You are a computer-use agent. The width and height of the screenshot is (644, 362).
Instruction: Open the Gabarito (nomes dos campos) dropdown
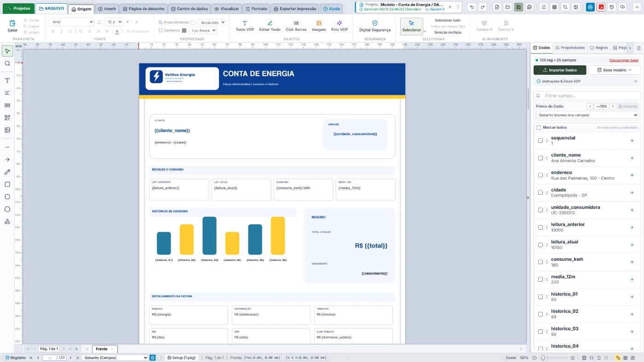(x=587, y=115)
